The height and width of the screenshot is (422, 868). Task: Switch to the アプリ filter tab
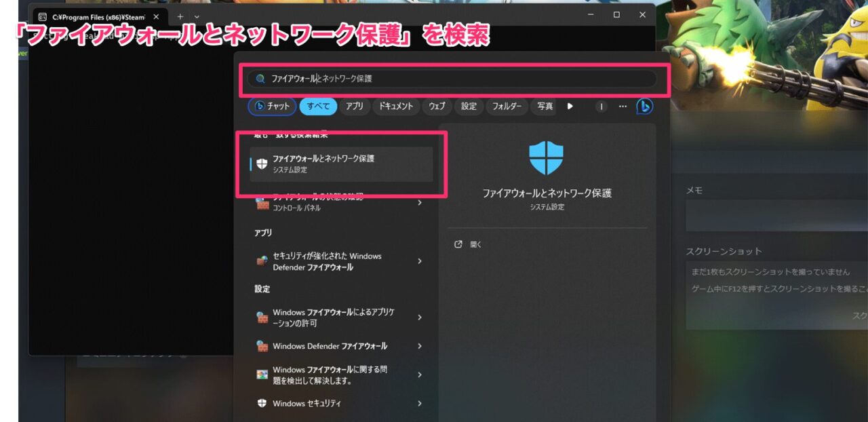[x=354, y=106]
